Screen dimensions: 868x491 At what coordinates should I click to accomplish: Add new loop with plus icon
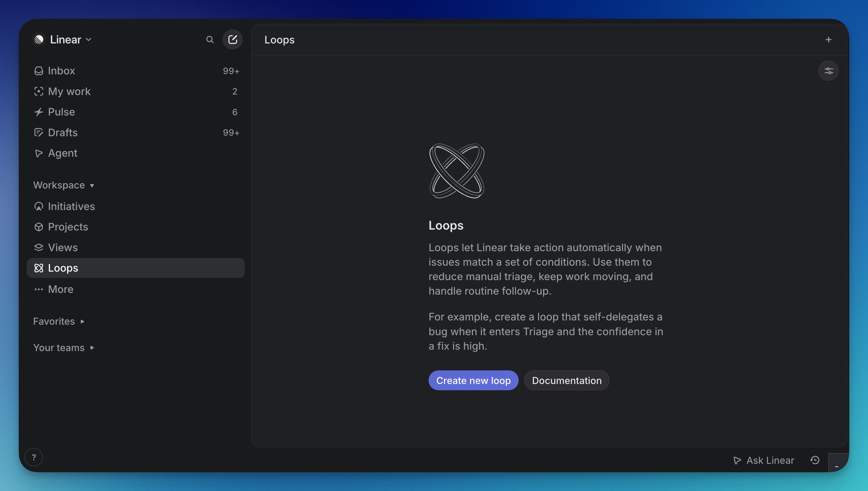(x=829, y=40)
